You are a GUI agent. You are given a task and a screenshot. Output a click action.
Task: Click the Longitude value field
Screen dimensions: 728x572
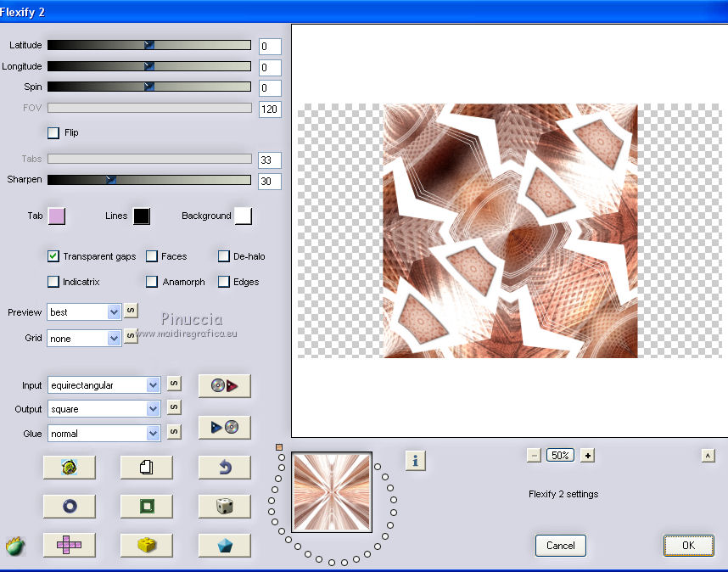click(270, 68)
